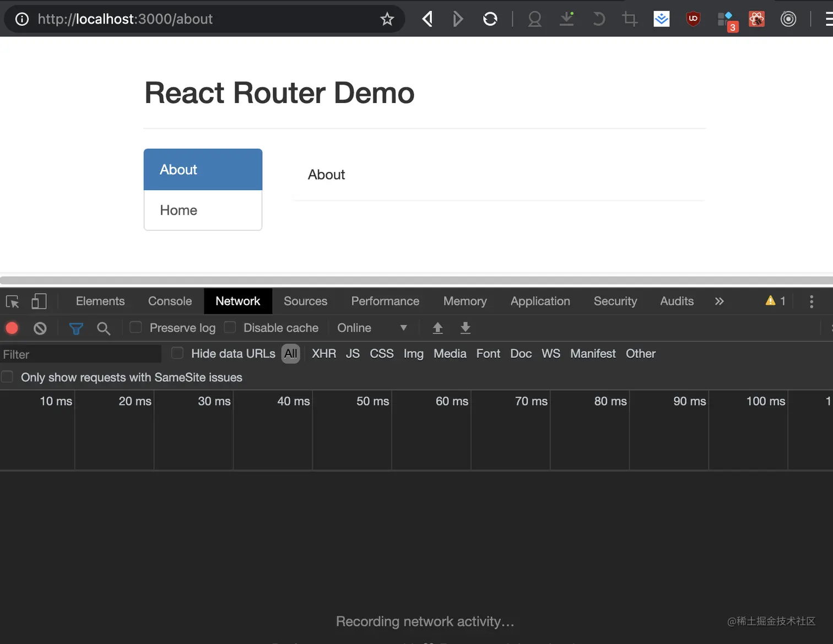Filter requests by WS type
The width and height of the screenshot is (833, 644).
click(x=551, y=354)
